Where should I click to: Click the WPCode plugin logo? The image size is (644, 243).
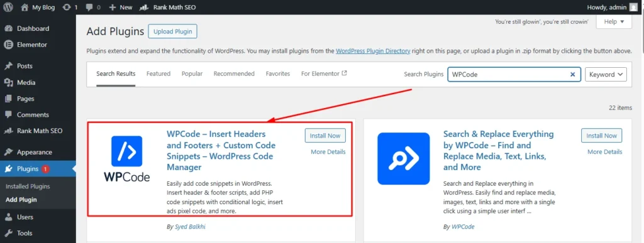[126, 158]
